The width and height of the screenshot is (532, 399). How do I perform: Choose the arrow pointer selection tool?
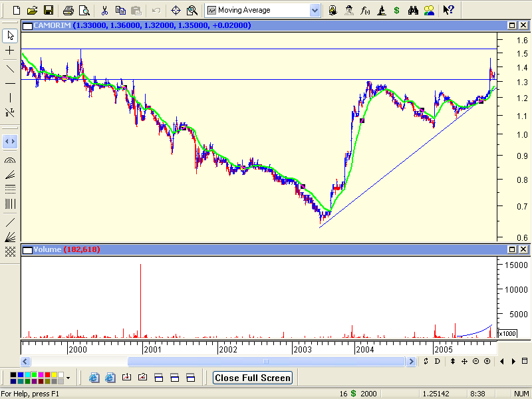[x=10, y=36]
